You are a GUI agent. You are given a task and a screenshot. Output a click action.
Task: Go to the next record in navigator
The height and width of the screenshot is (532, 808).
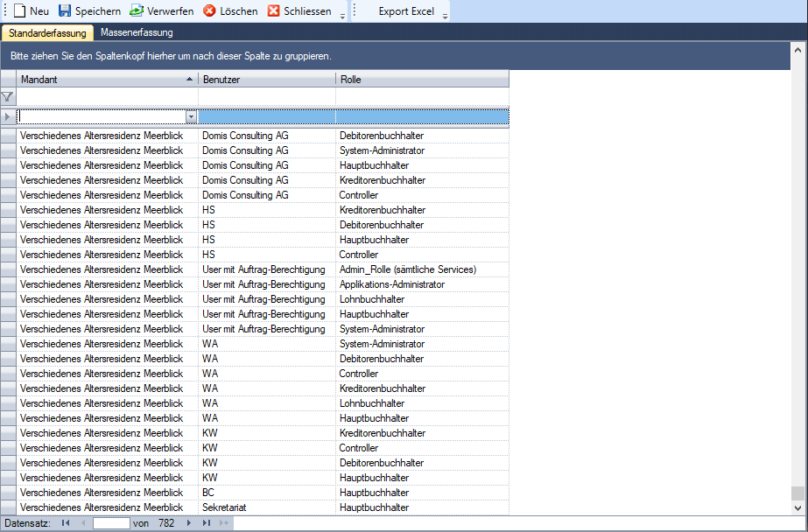point(188,523)
